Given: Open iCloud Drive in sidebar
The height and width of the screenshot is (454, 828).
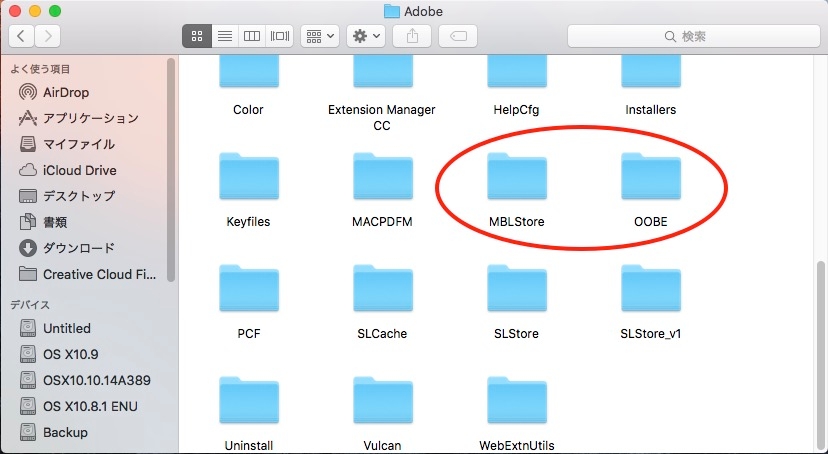Looking at the screenshot, I should coord(68,171).
